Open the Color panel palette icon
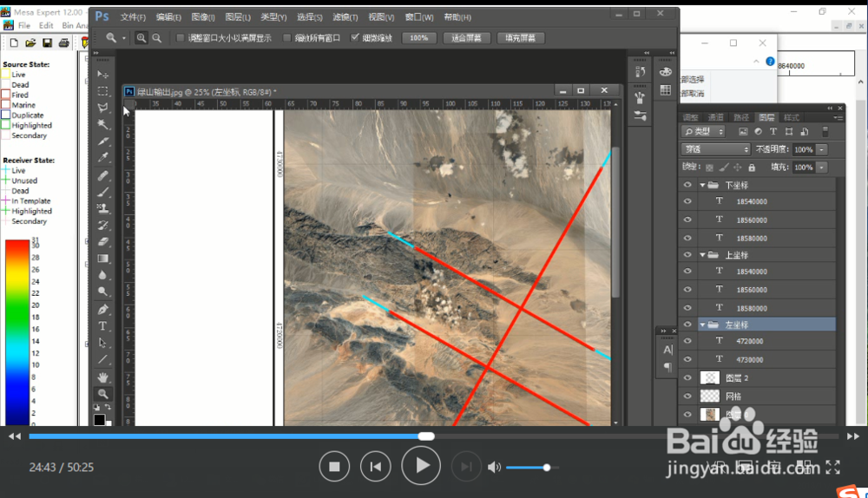The height and width of the screenshot is (498, 868). 666,72
